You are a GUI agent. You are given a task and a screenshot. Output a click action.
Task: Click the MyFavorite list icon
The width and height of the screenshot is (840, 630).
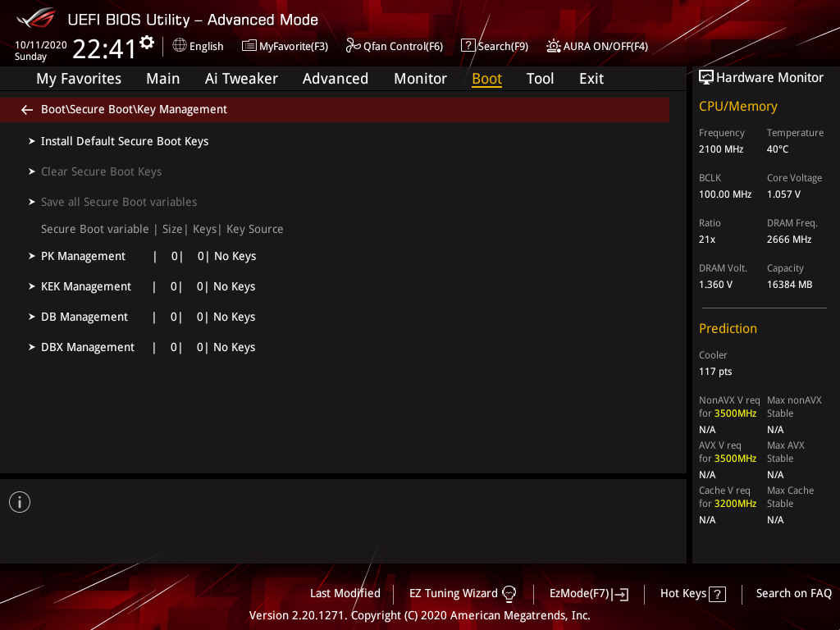(249, 46)
